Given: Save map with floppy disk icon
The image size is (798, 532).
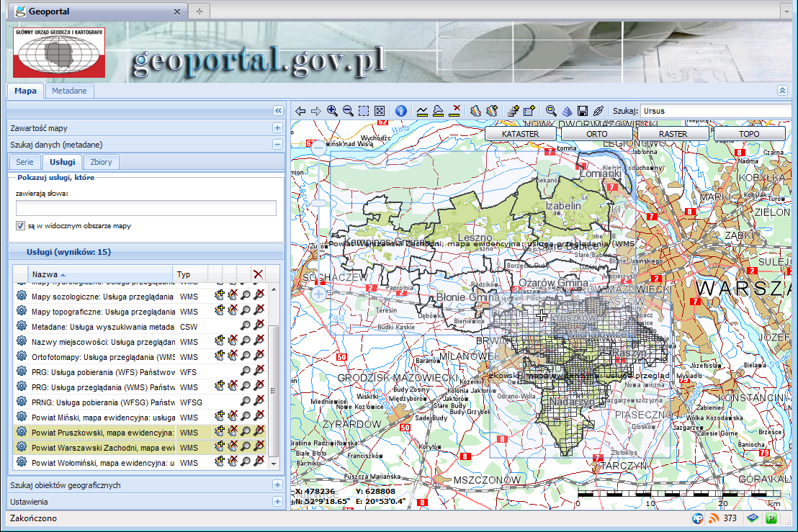Looking at the screenshot, I should 583,111.
